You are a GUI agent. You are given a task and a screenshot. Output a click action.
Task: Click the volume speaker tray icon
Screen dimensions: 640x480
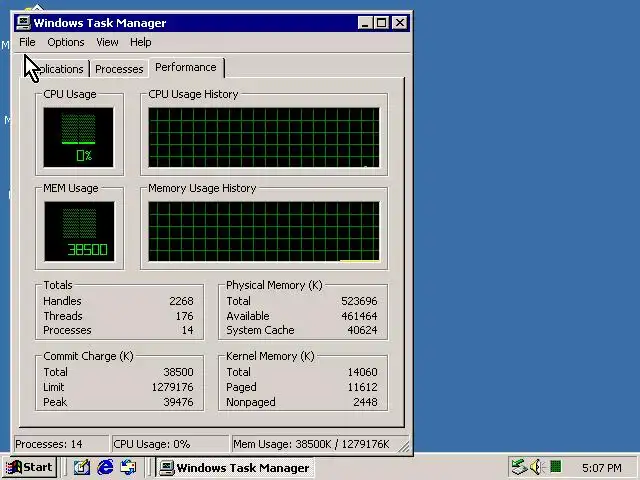(x=536, y=467)
